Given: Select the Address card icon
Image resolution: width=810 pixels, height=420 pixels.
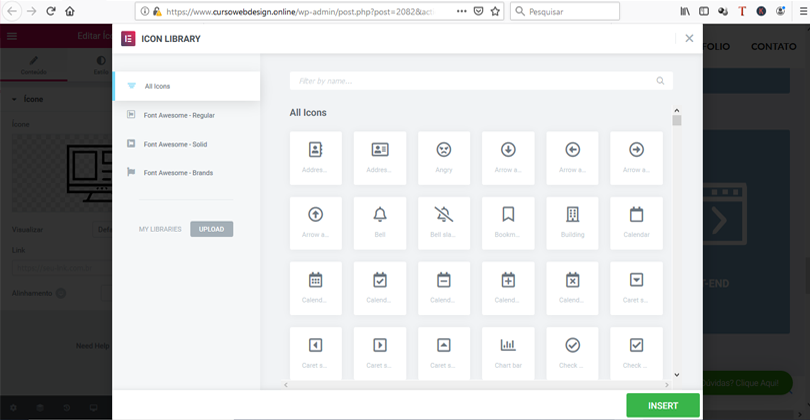Looking at the screenshot, I should [x=380, y=158].
